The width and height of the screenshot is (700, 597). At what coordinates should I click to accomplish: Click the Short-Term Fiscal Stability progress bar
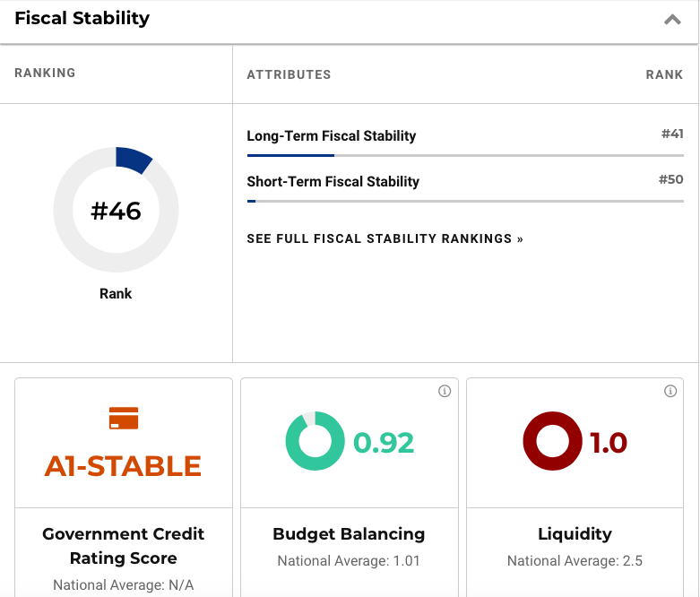click(x=464, y=201)
